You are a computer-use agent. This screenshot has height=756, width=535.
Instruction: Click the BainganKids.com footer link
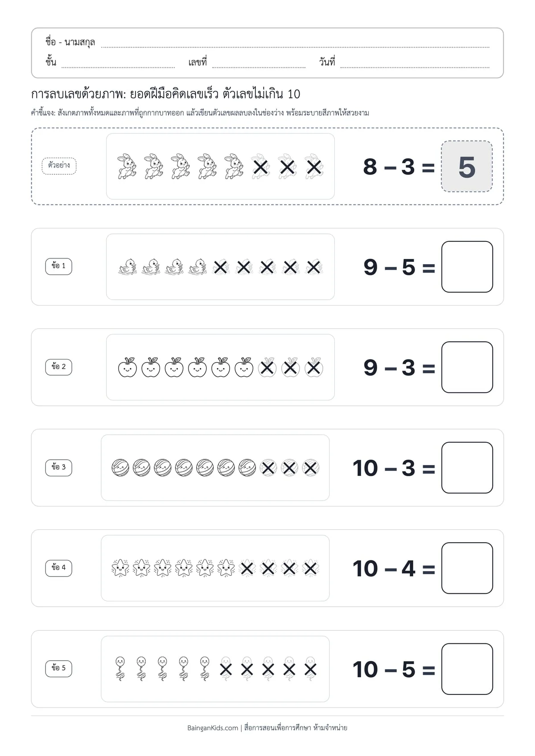tap(213, 728)
